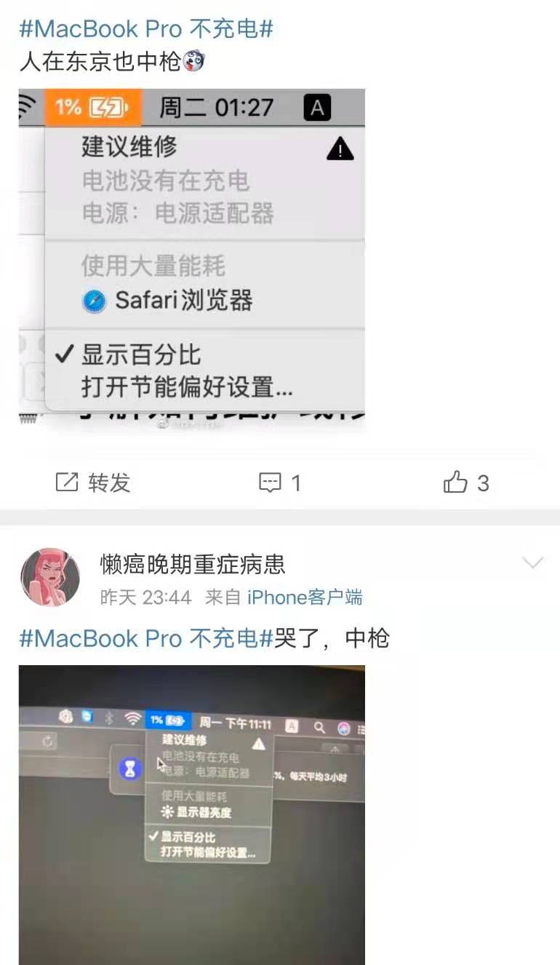This screenshot has width=560, height=965.
Task: Open the iPhone客户端 source link
Action: [x=305, y=597]
